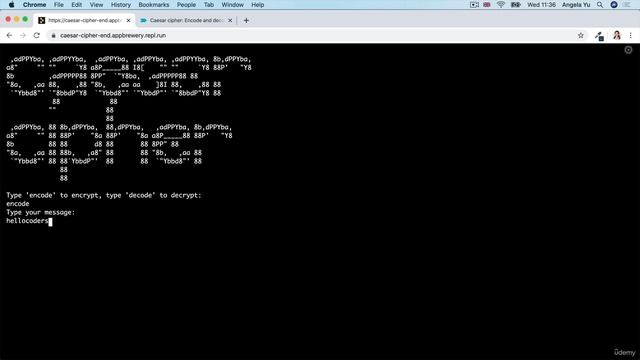Screen dimensions: 640x360
Task: Click the red close window button
Action: coord(8,19)
